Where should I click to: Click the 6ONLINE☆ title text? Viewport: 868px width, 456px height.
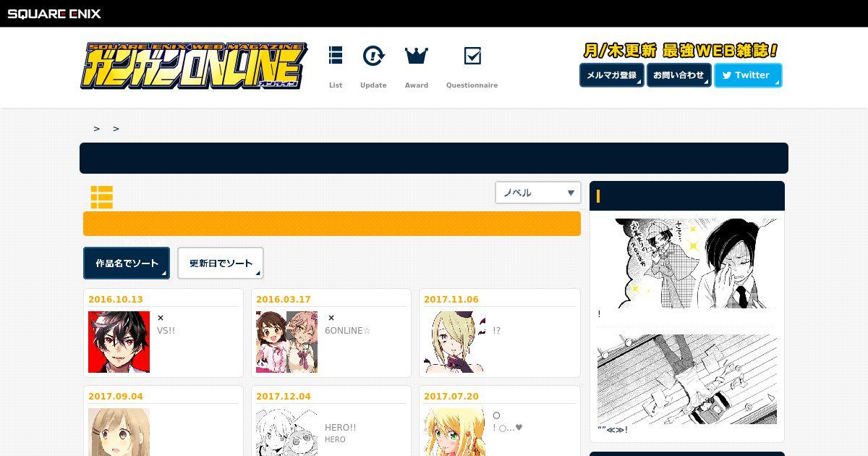click(x=347, y=331)
